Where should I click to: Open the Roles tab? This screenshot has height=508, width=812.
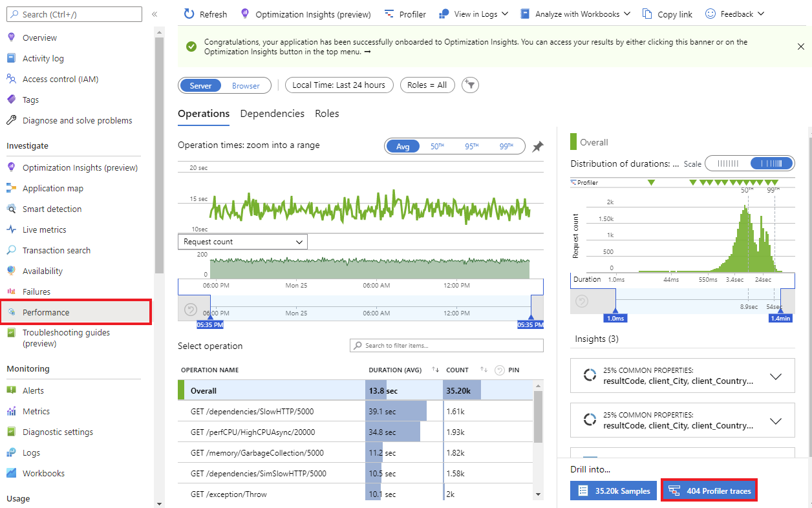(x=326, y=113)
